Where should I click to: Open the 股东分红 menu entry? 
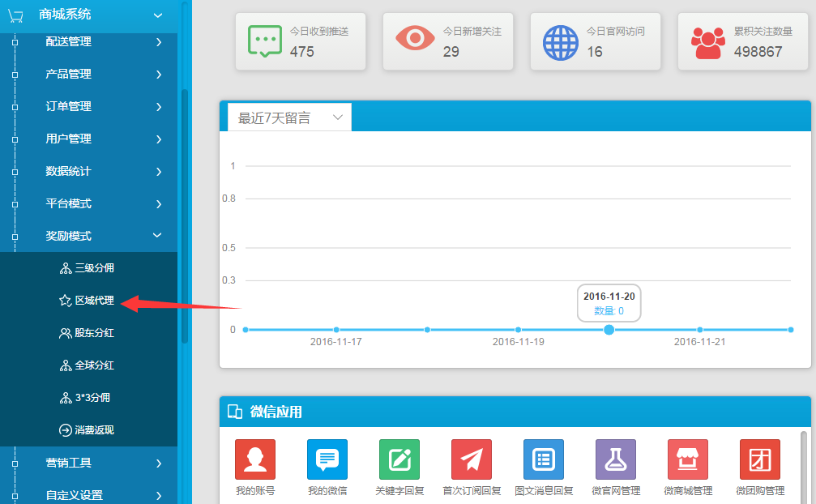point(94,333)
